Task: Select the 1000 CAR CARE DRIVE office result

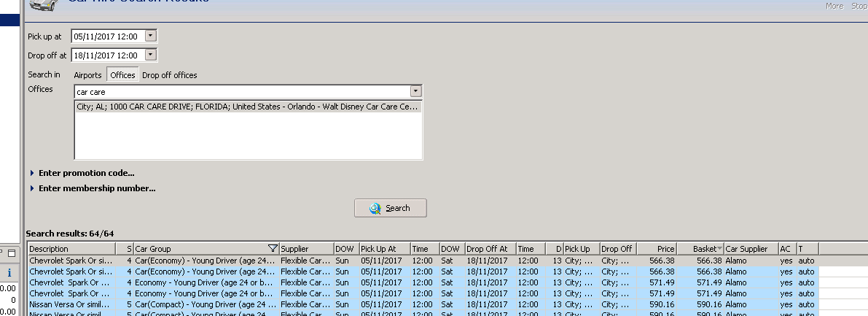Action: (248, 107)
